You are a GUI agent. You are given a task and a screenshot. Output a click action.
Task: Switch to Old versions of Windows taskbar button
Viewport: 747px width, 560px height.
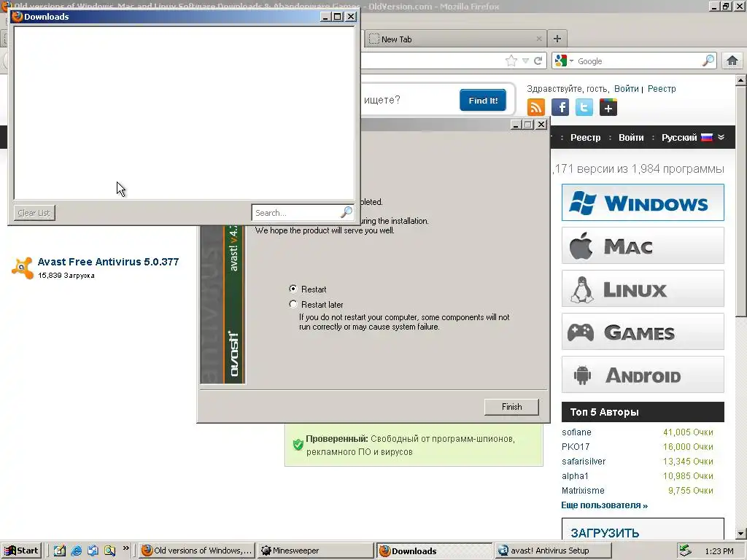click(x=197, y=551)
